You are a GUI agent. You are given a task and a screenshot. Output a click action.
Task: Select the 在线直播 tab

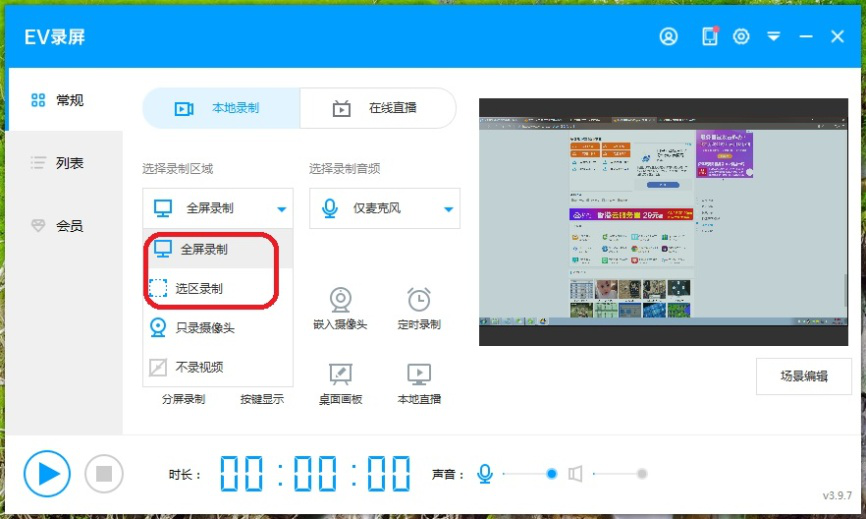click(378, 108)
